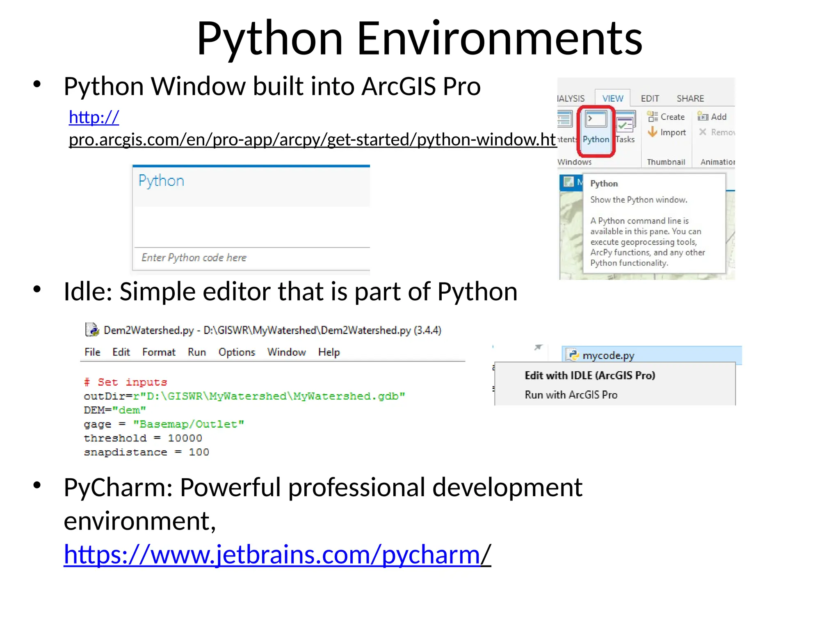Click the snapdistance = 100 line

pos(146,452)
